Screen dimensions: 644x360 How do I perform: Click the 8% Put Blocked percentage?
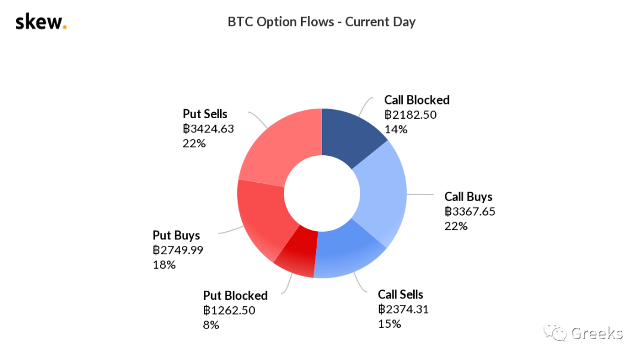coord(211,325)
